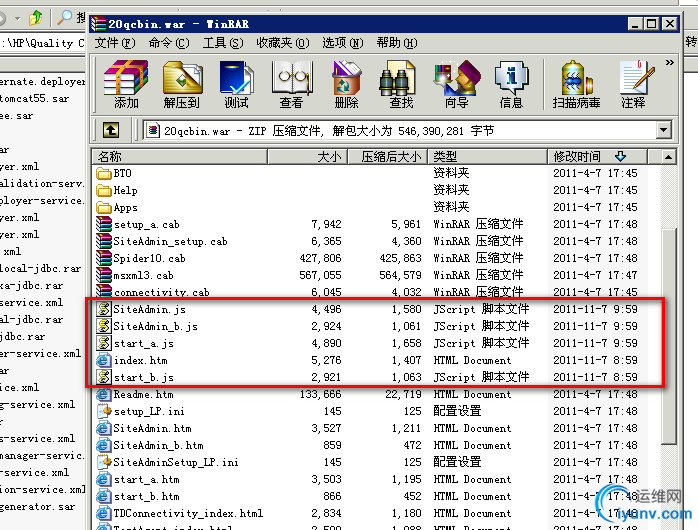
Task: Select SiteAdmin_b.js script icon
Action: point(104,326)
